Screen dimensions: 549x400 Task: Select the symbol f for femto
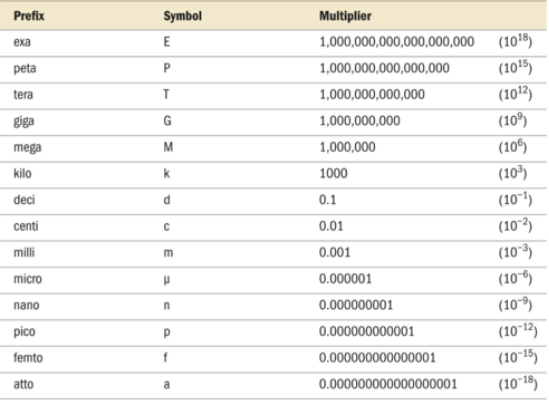pos(165,358)
